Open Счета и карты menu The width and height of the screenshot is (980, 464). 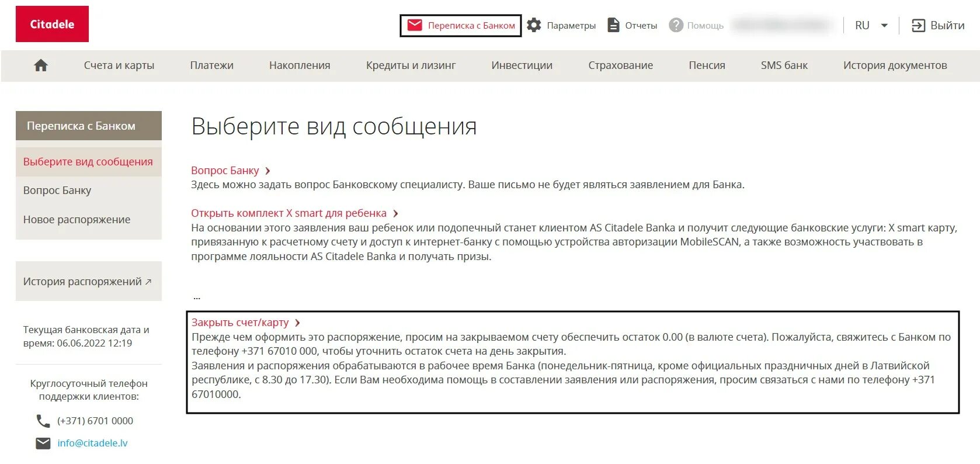(119, 65)
